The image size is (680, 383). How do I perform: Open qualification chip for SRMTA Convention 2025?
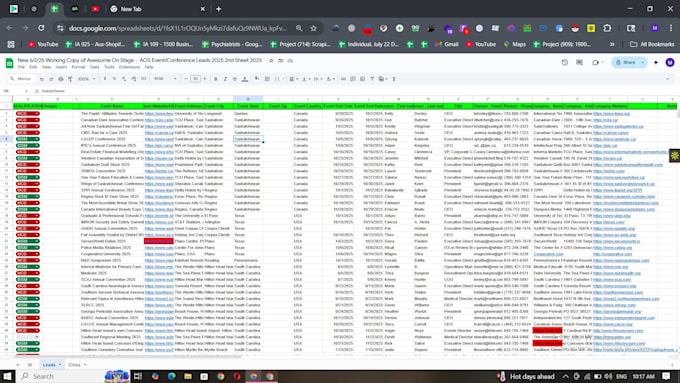pyautogui.click(x=27, y=171)
